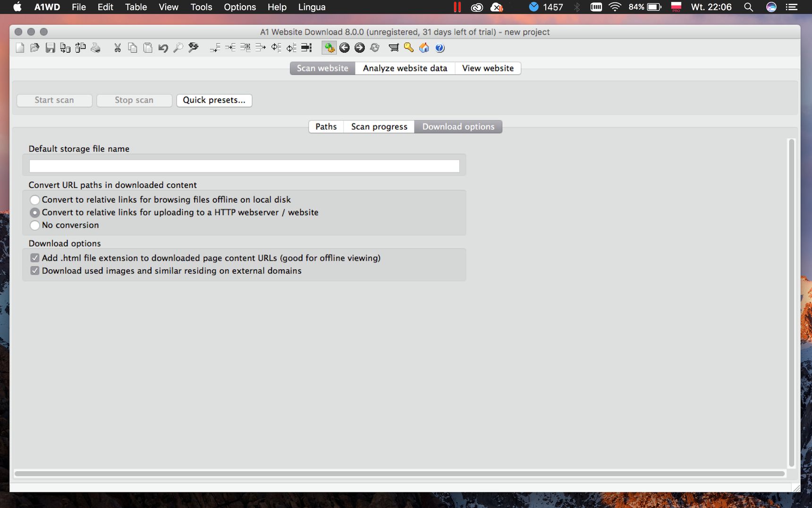Click the golden key register icon
812x508 pixels.
point(409,48)
